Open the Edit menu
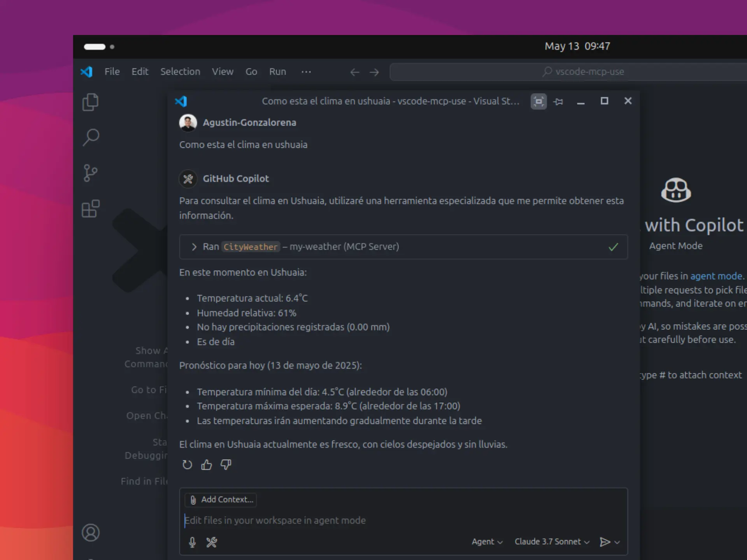This screenshot has width=747, height=560. (x=140, y=72)
